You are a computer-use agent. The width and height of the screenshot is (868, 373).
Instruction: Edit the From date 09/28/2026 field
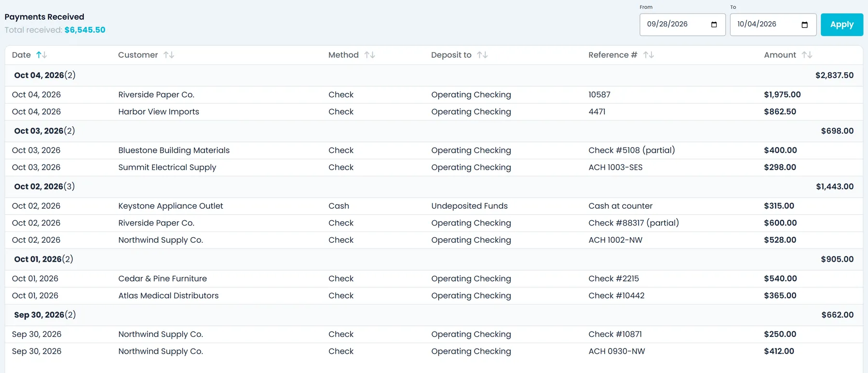click(x=682, y=25)
